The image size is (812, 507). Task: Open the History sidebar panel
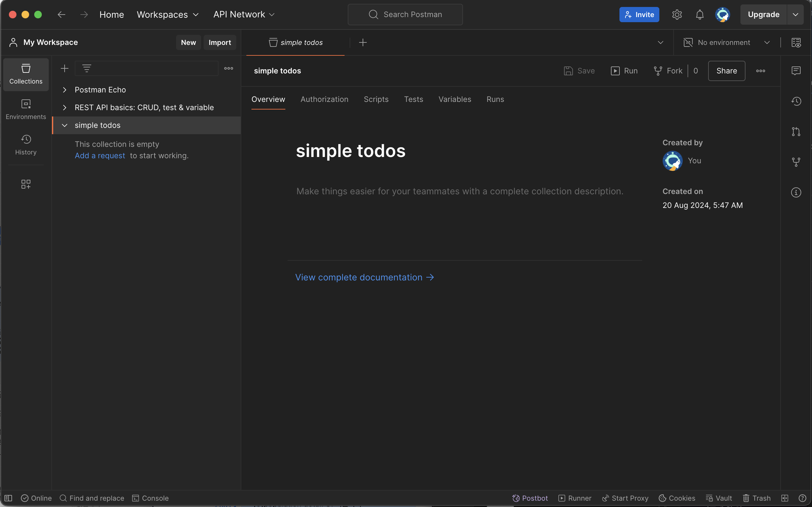click(x=26, y=145)
